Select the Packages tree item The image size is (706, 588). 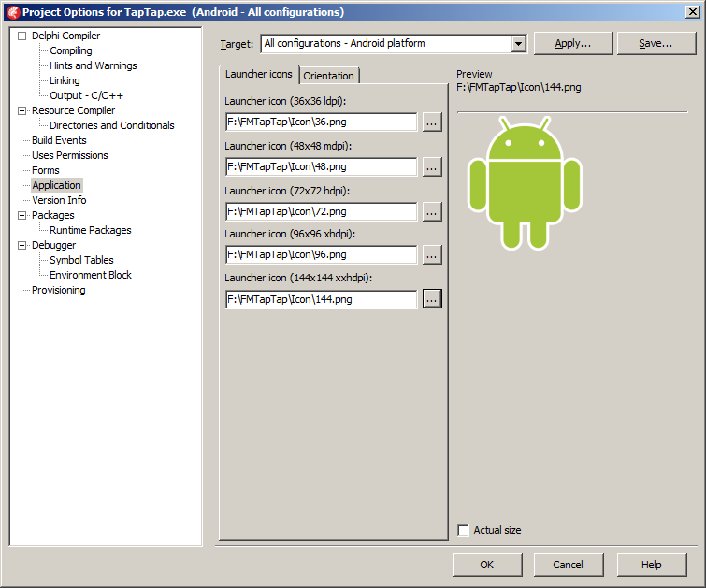pyautogui.click(x=52, y=215)
